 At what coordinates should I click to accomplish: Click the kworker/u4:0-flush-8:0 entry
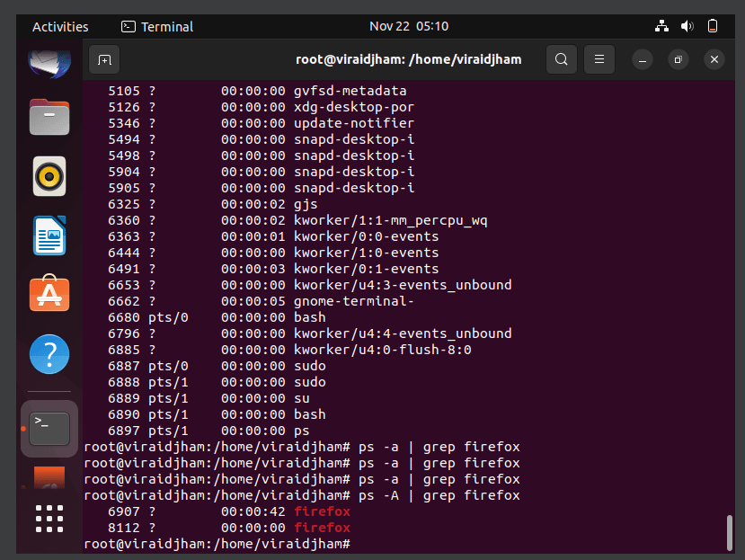[x=383, y=350]
